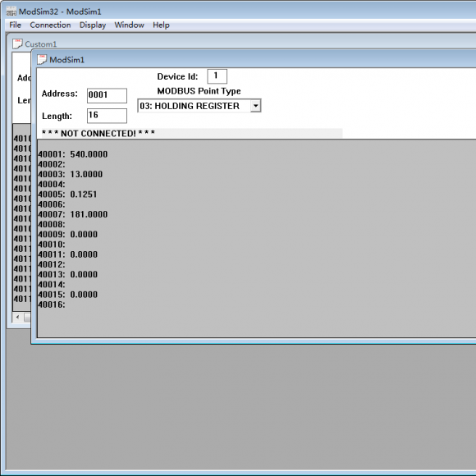The width and height of the screenshot is (476, 476).
Task: Click the empty register row 40010
Action: click(52, 245)
